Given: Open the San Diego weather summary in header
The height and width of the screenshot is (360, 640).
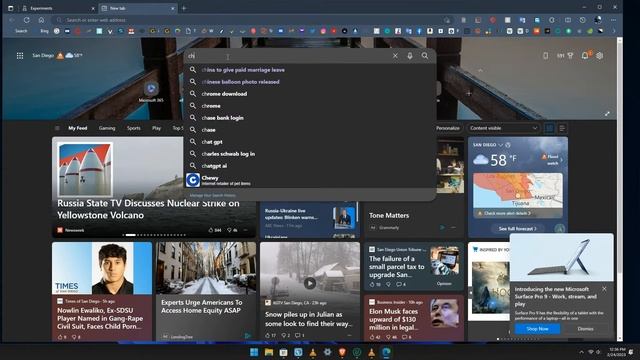Looking at the screenshot, I should pos(57,56).
